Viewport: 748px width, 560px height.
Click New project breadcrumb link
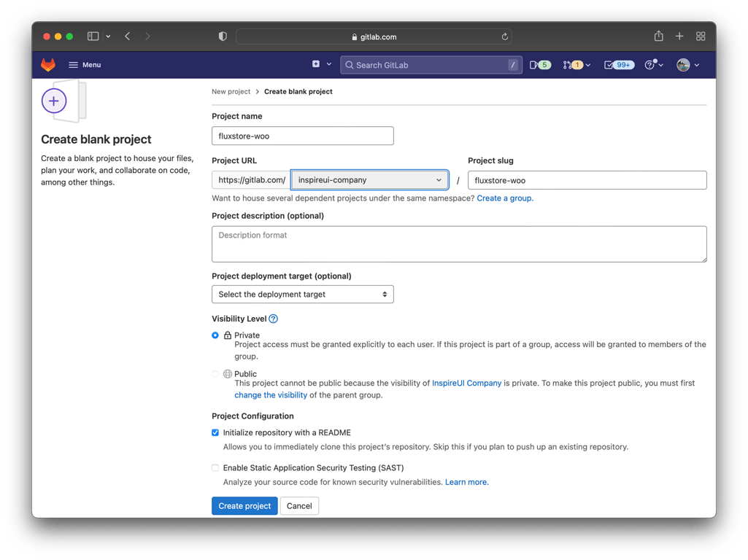point(231,91)
